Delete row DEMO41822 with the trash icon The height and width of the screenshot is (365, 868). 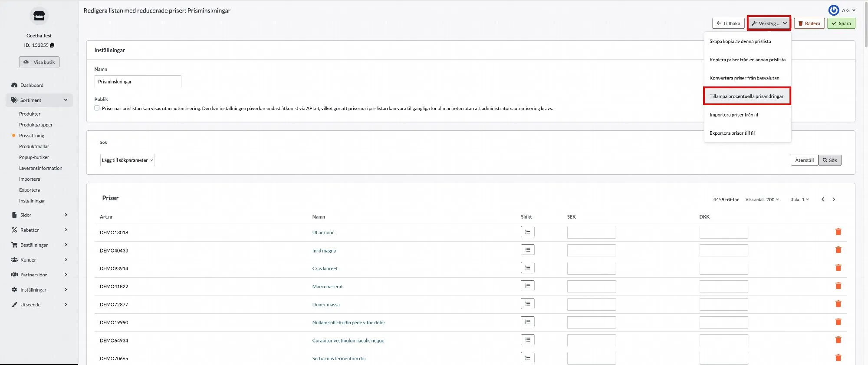pyautogui.click(x=838, y=286)
